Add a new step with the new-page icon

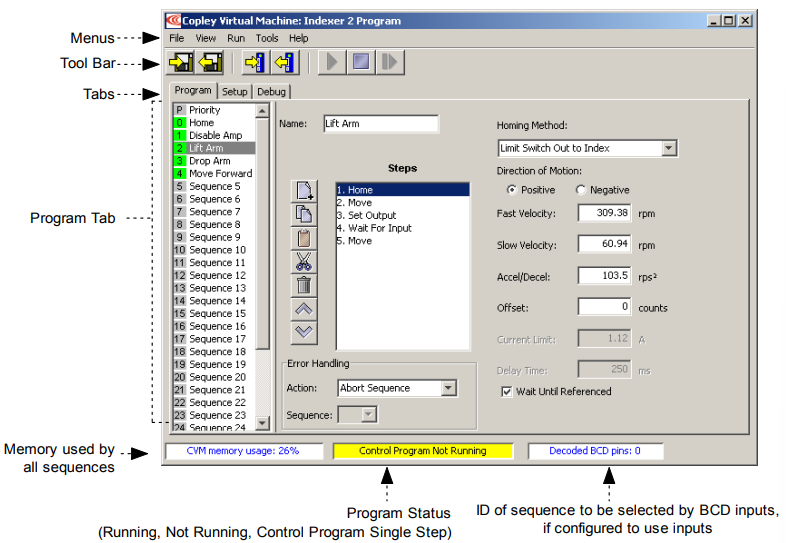(x=304, y=192)
